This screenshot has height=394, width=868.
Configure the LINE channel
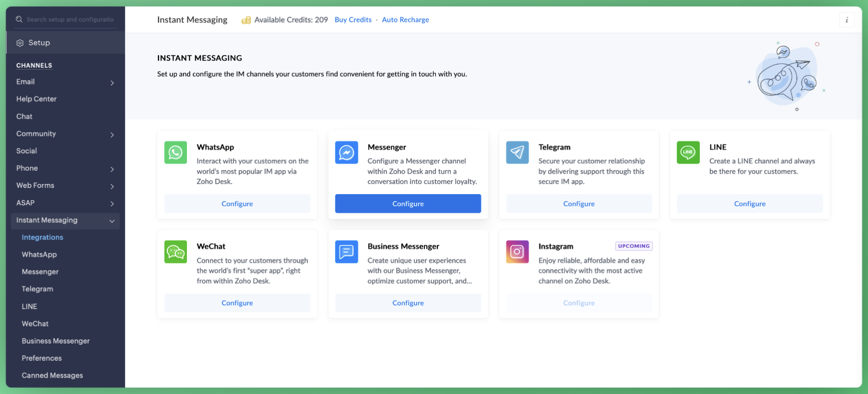pyautogui.click(x=750, y=204)
